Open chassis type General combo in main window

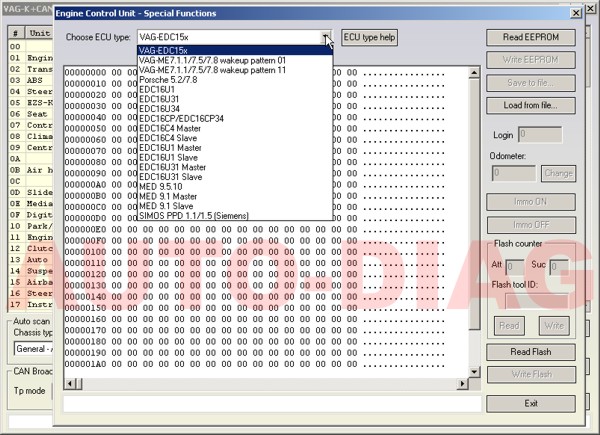pyautogui.click(x=33, y=349)
